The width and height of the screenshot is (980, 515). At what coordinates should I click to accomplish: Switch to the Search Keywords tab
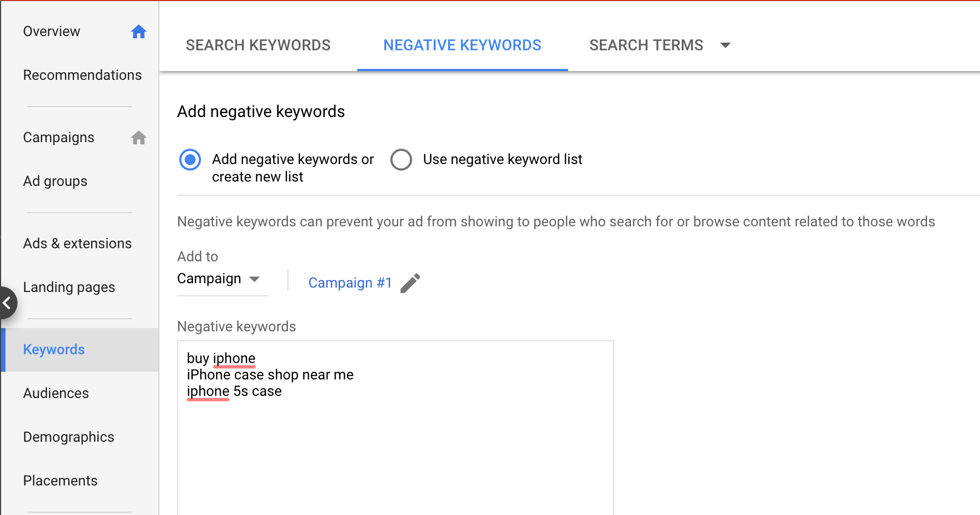pyautogui.click(x=258, y=45)
